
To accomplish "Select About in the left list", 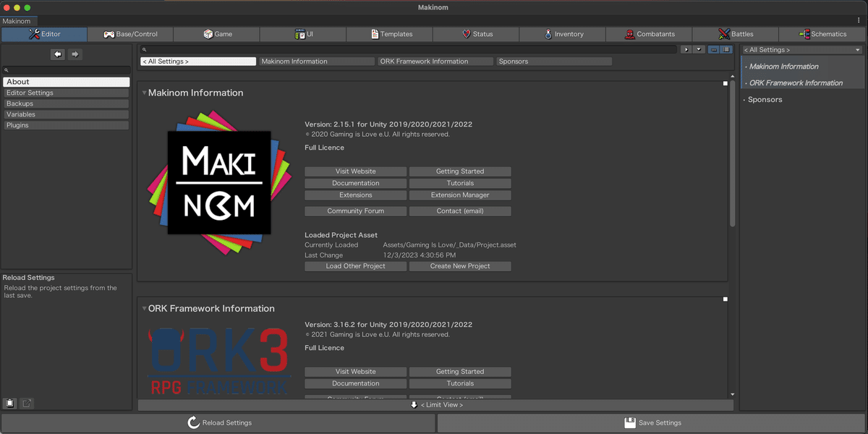I will pyautogui.click(x=67, y=82).
